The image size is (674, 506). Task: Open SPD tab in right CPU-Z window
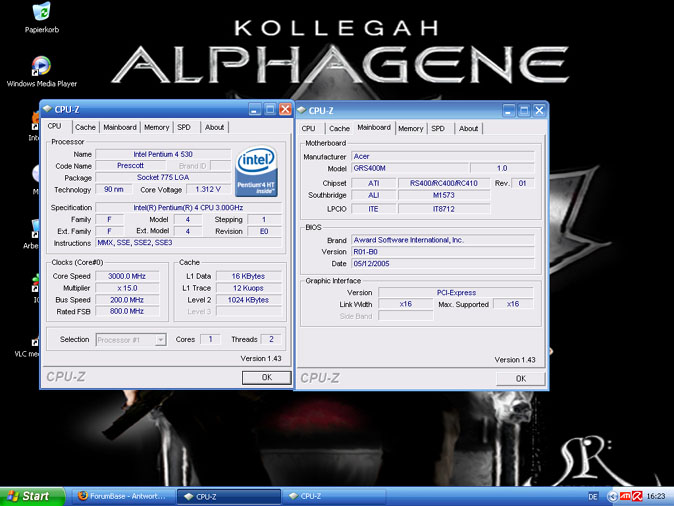point(438,129)
